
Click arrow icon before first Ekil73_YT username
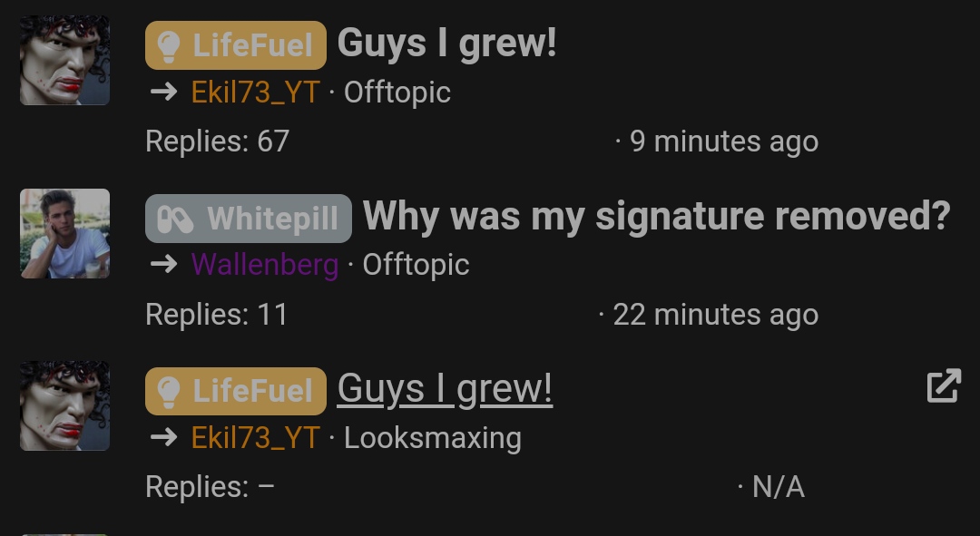(x=164, y=92)
